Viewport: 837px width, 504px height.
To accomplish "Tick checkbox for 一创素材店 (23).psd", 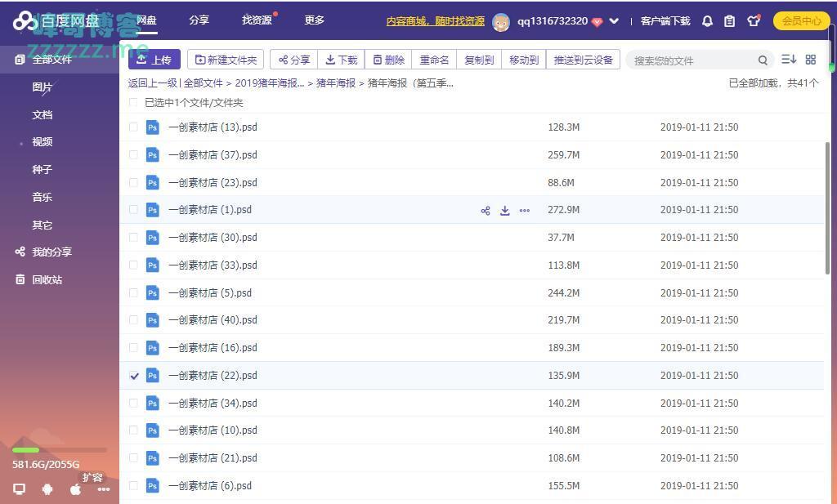I will pos(133,182).
